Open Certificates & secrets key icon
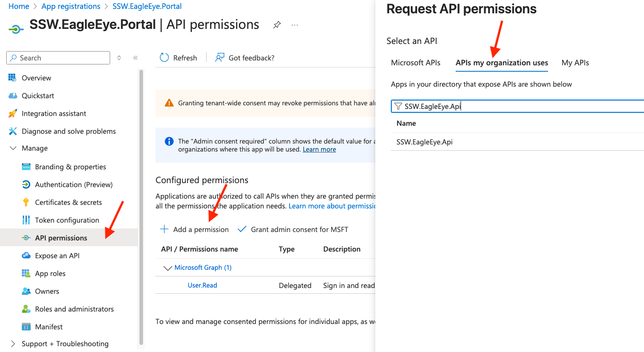Image resolution: width=644 pixels, height=352 pixels. pos(27,202)
